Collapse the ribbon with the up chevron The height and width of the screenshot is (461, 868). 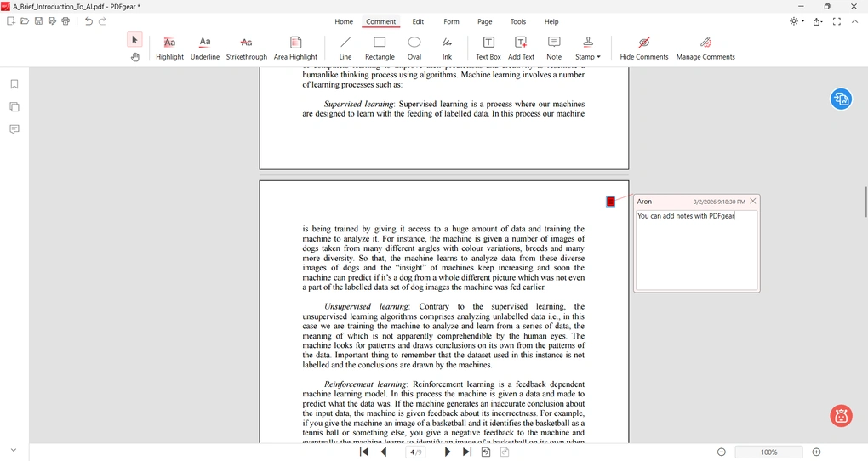pyautogui.click(x=854, y=21)
